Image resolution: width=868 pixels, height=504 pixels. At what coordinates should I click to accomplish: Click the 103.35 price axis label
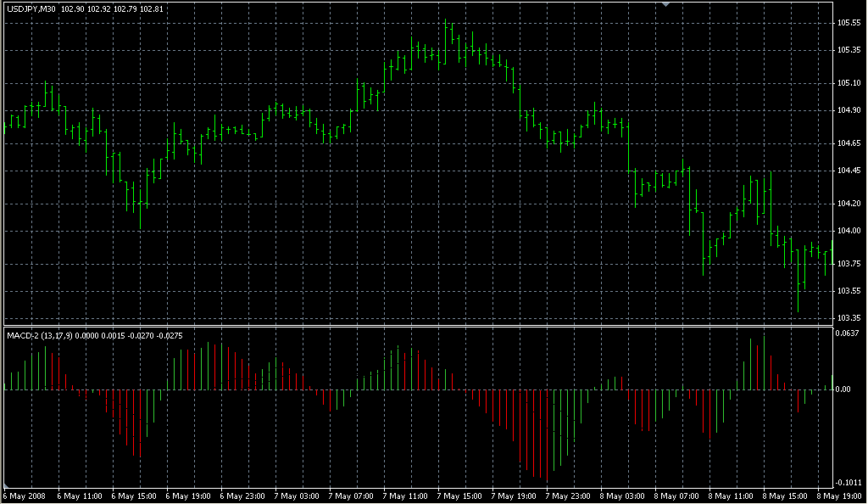coord(849,318)
